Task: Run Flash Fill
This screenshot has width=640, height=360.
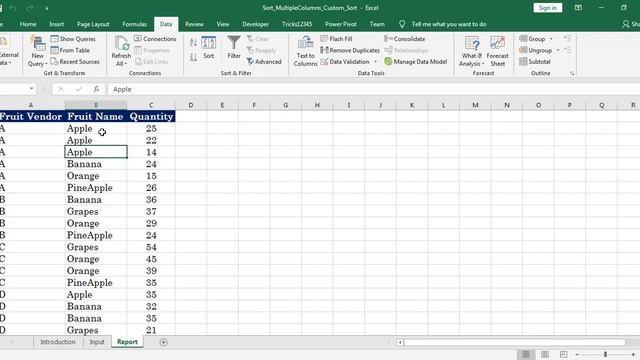Action: click(x=336, y=39)
